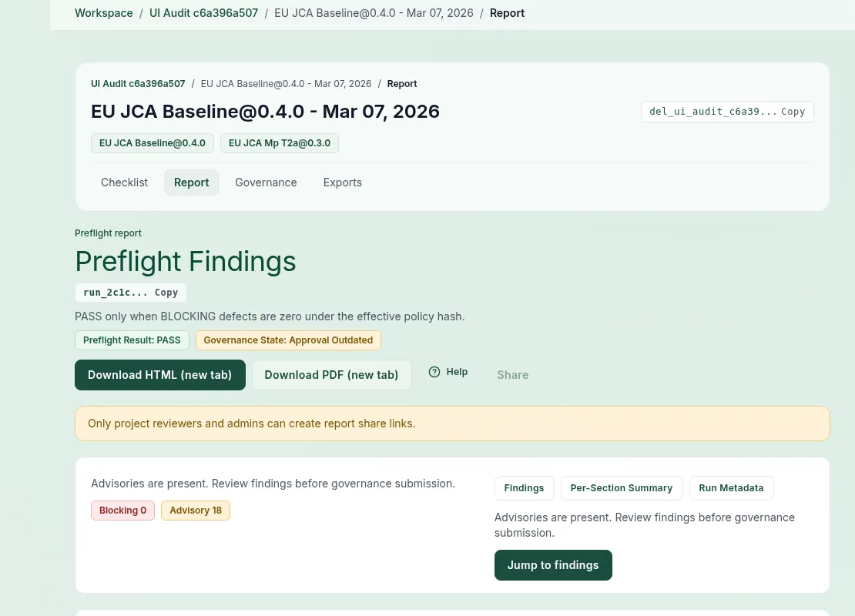Viewport: 855px width, 616px height.
Task: Switch to the Checklist tab
Action: 124,182
